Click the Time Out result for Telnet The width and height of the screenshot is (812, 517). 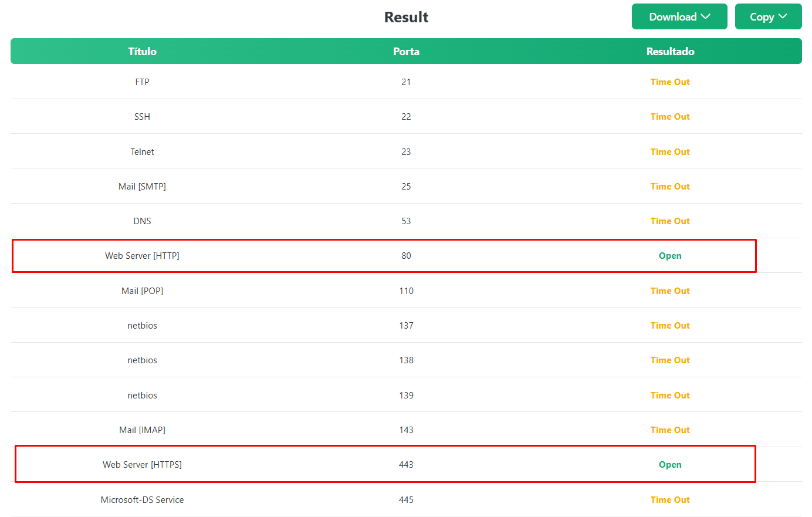[670, 152]
